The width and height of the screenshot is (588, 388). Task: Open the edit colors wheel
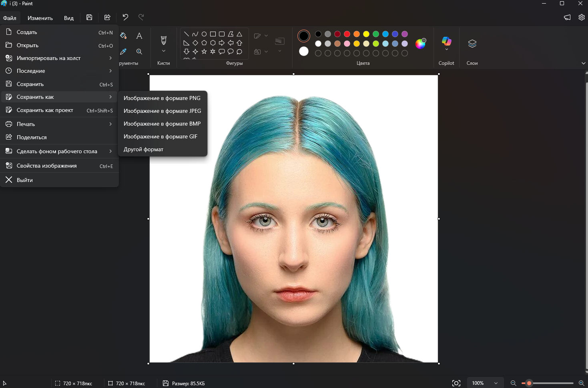pyautogui.click(x=420, y=44)
